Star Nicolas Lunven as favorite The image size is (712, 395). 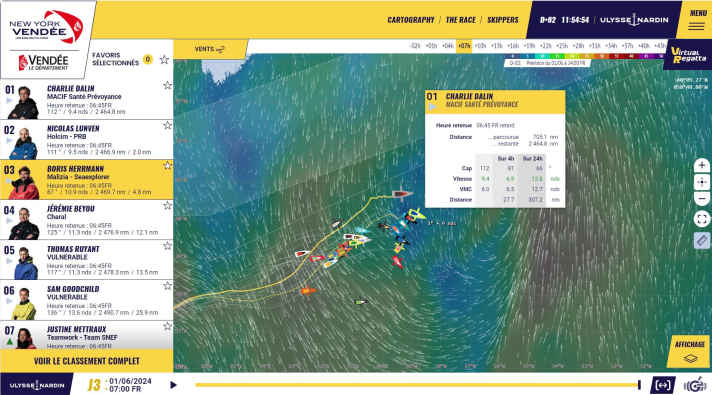168,125
